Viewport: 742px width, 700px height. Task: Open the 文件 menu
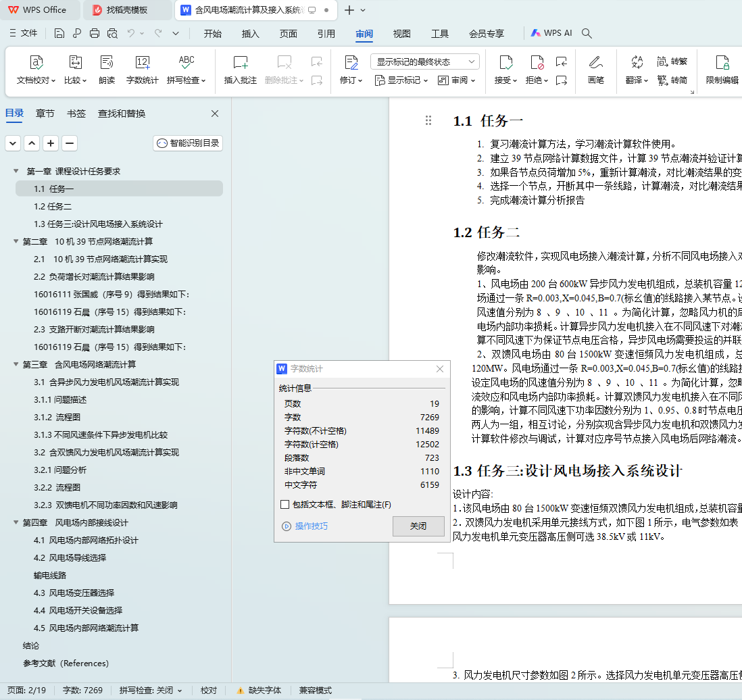click(24, 33)
